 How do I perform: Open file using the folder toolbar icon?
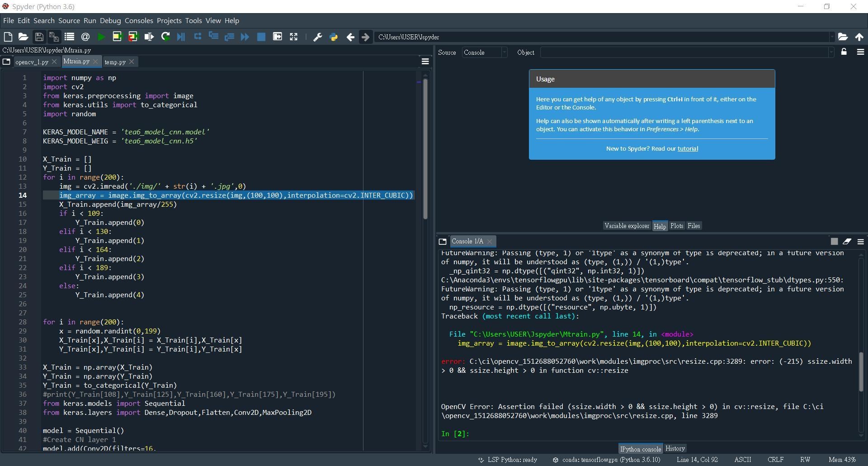pos(23,37)
